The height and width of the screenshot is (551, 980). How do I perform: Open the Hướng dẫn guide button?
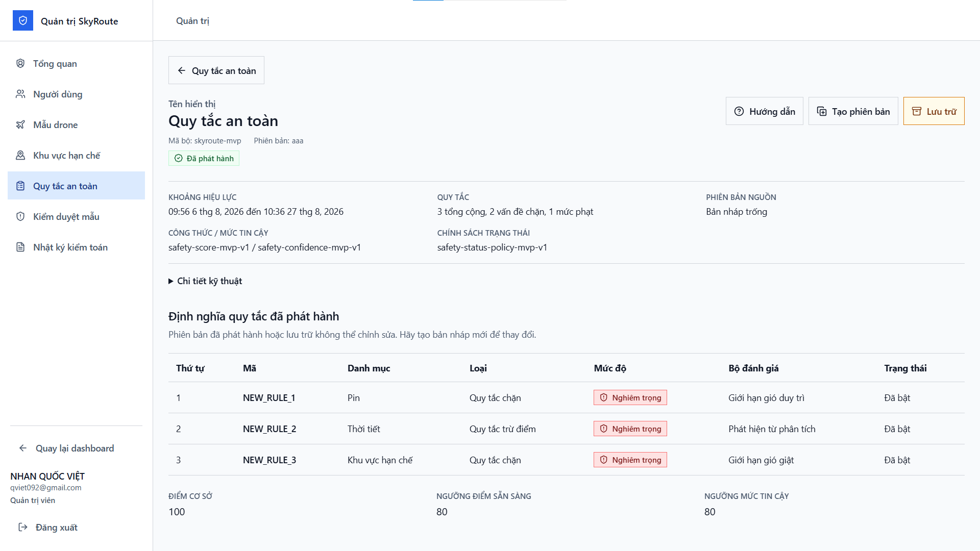pyautogui.click(x=765, y=111)
